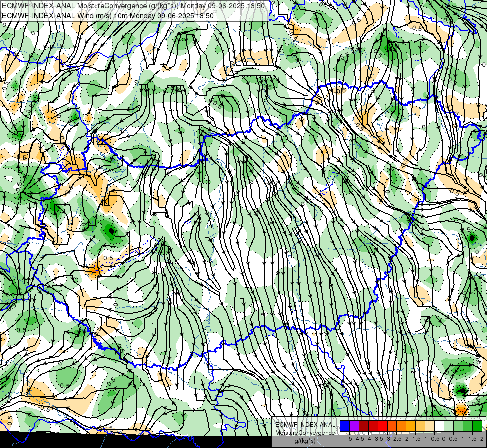487x448 pixels.
Task: Select the white legend color swatch
Action: click(x=439, y=426)
